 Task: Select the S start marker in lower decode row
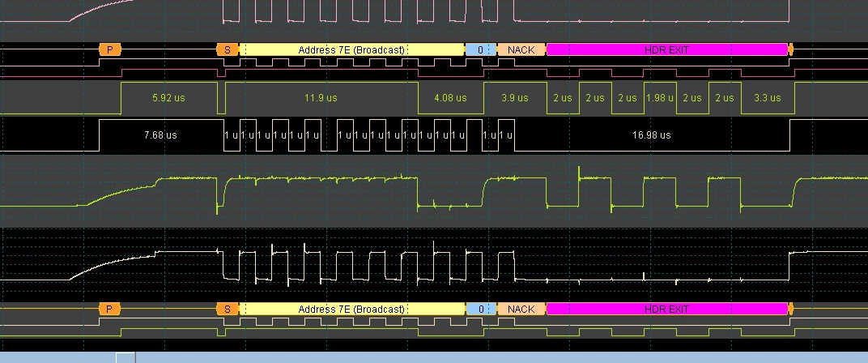(x=227, y=310)
